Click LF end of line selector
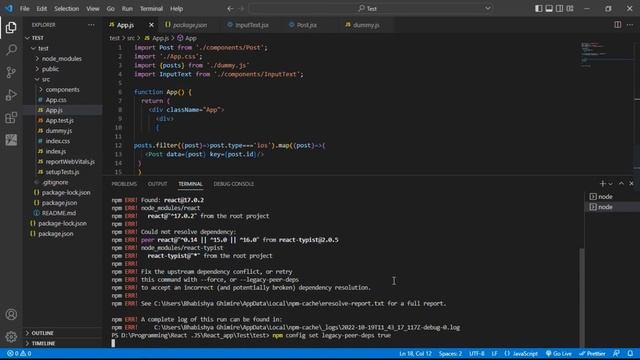 coord(494,353)
